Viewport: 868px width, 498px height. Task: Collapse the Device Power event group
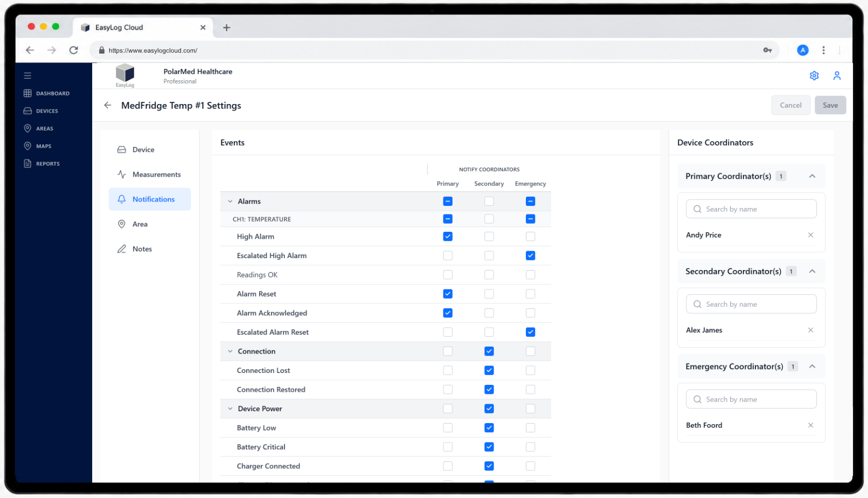click(x=230, y=409)
